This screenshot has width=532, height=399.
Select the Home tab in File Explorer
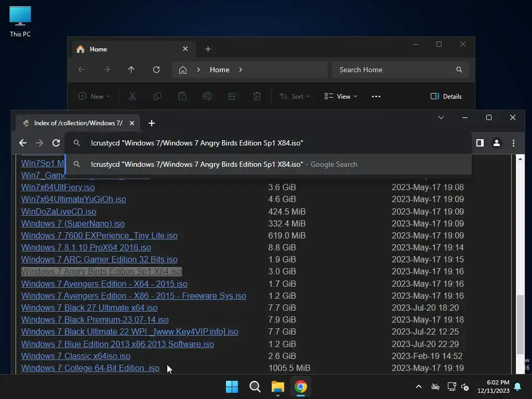tap(134, 49)
